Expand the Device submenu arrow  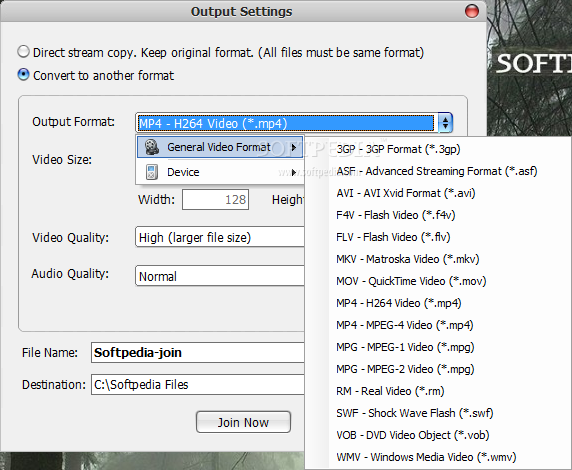pos(294,172)
